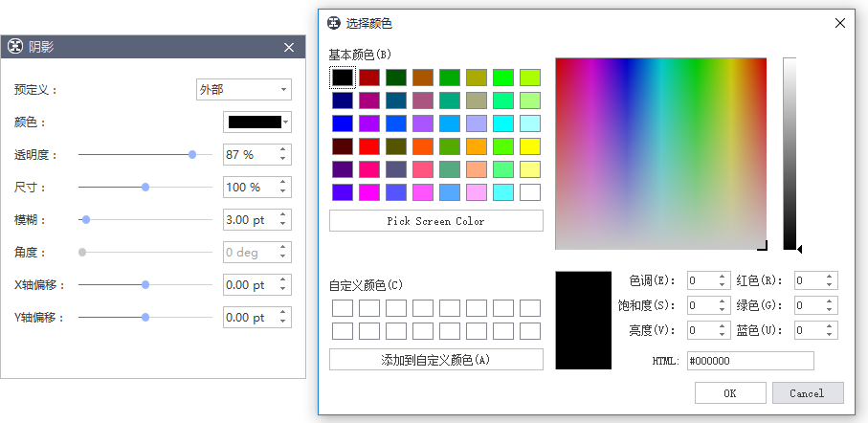Image resolution: width=868 pixels, height=423 pixels.
Task: Click 添加到自定义颜色(A) button
Action: [436, 360]
